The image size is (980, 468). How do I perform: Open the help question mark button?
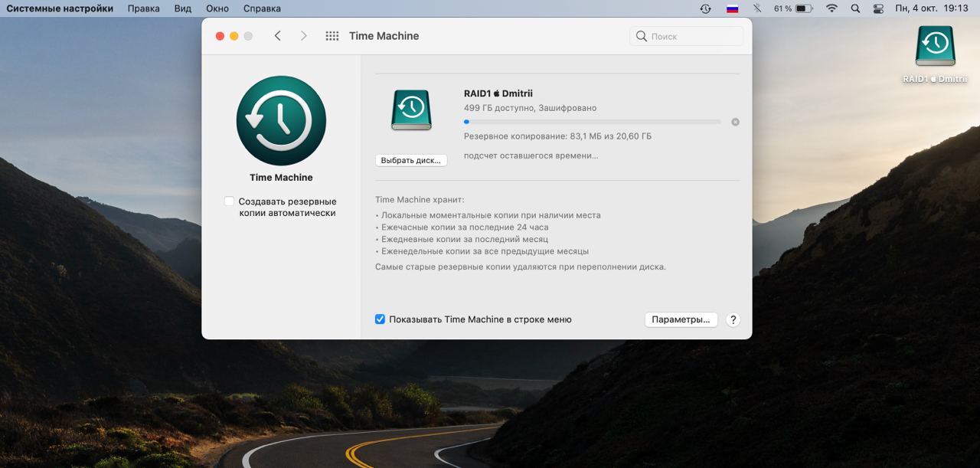point(733,319)
